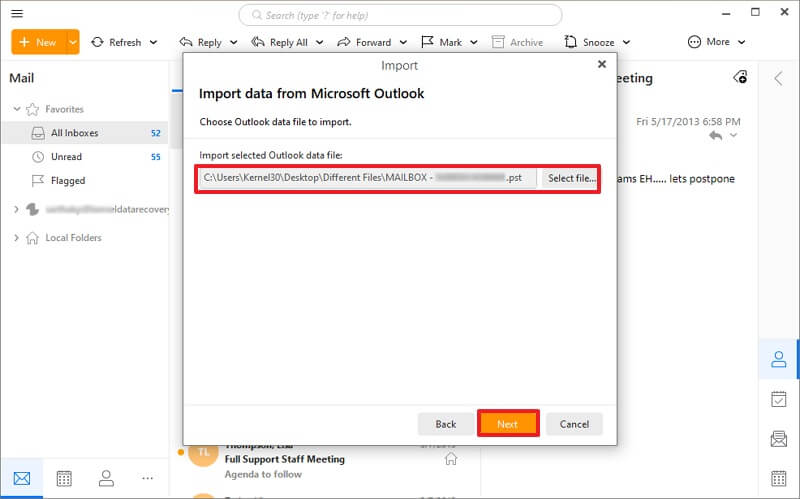Click the TL sender avatar

[x=204, y=453]
